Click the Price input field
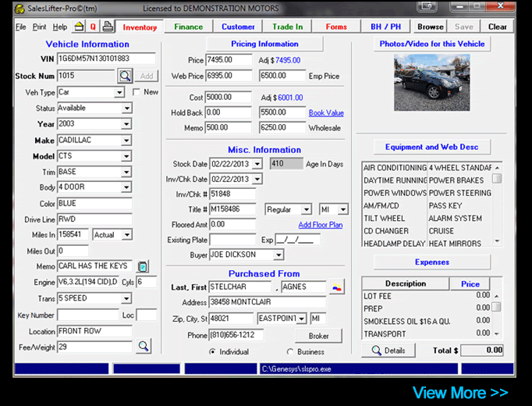 click(x=229, y=60)
